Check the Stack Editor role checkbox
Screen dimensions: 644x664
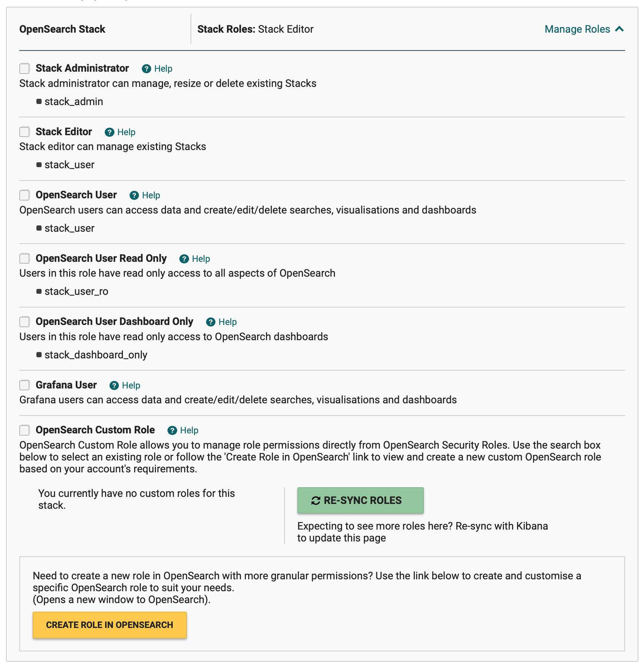[25, 132]
